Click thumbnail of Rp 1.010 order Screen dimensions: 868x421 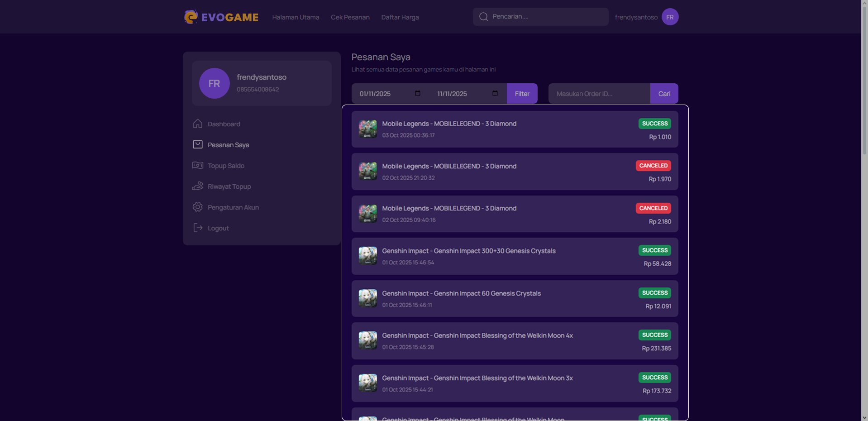coord(367,129)
